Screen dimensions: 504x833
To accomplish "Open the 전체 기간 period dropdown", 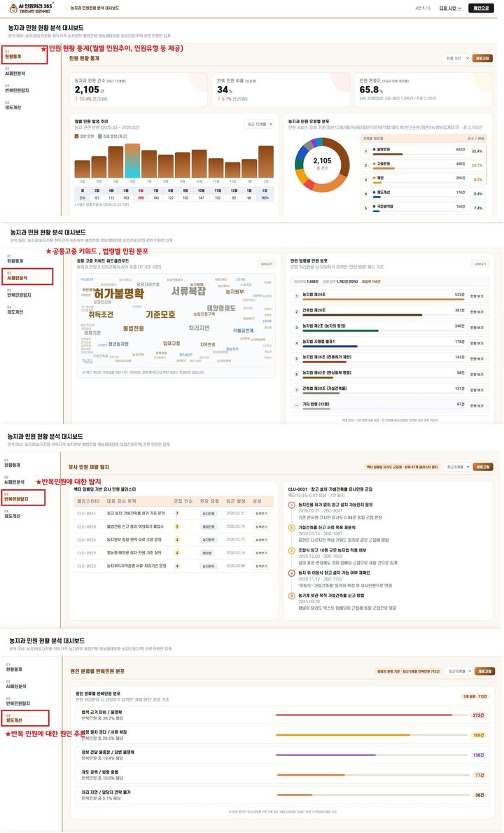I will click(x=456, y=58).
